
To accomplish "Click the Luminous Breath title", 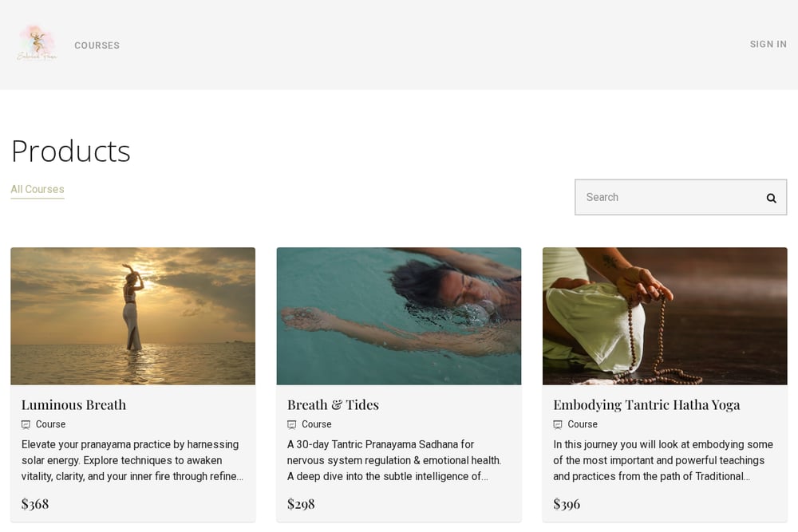I will [73, 405].
